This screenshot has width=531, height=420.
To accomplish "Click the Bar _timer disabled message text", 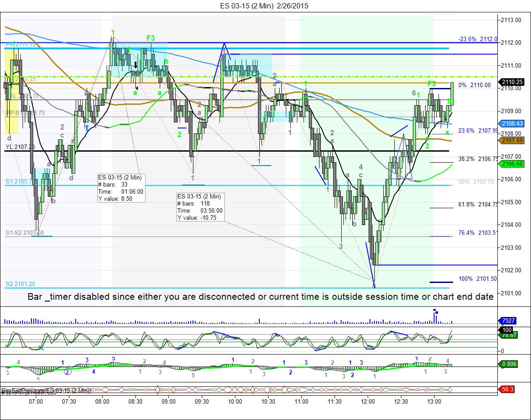I will coord(260,297).
